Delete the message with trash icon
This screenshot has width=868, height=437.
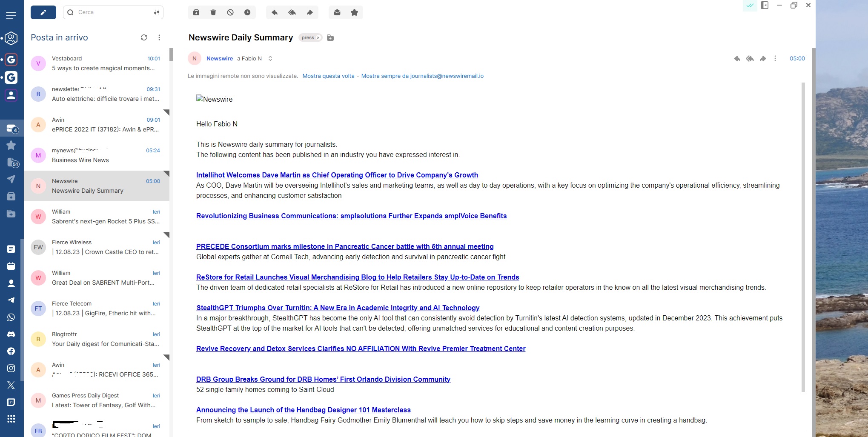tap(213, 12)
